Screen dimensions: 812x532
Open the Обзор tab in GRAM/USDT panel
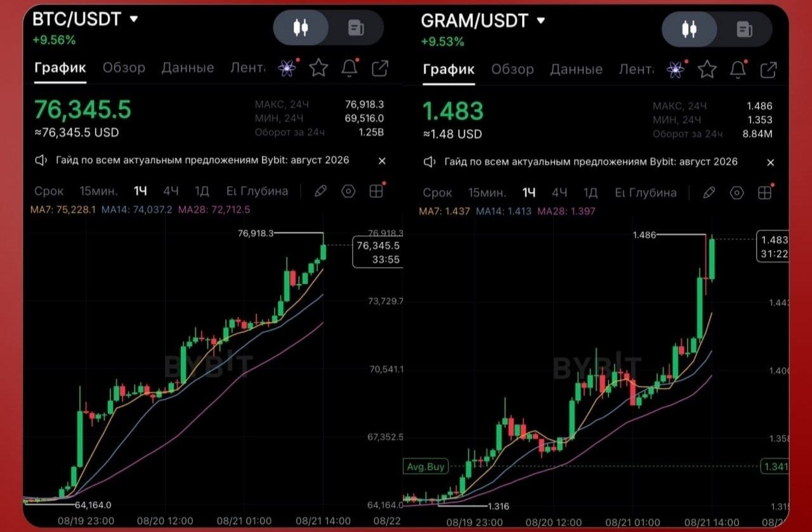(512, 69)
